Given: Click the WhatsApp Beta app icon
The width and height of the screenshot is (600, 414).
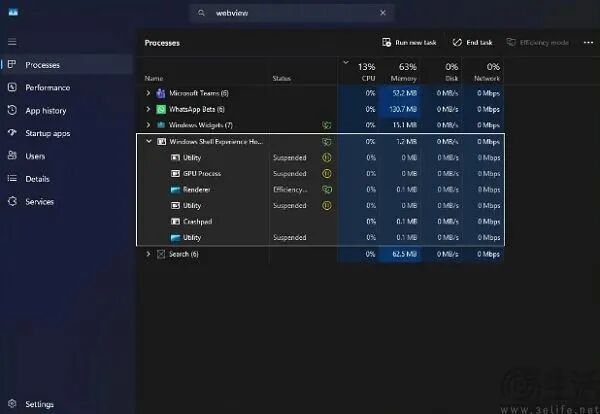Looking at the screenshot, I should 161,109.
